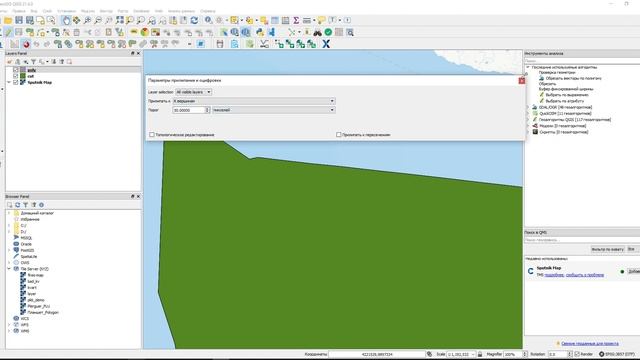The height and width of the screenshot is (360, 640).
Task: Select the WMS browser item
Action: 24,331
